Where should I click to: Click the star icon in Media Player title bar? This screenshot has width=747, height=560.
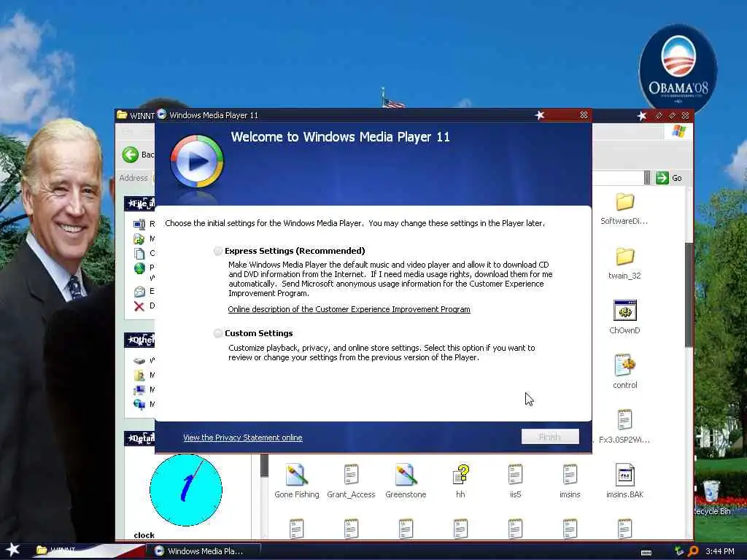tap(540, 115)
